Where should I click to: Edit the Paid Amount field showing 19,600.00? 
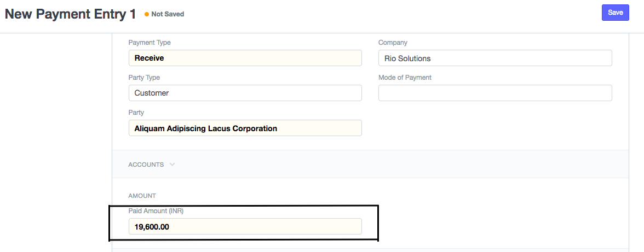(x=245, y=226)
